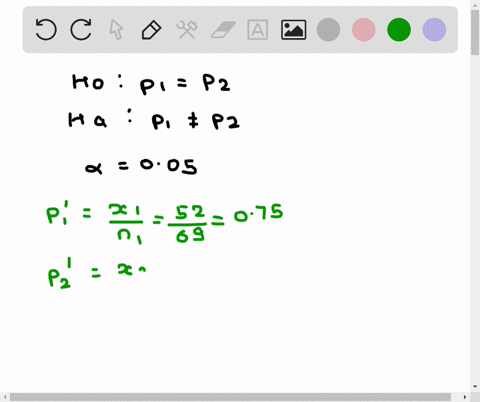Click the vertical scrollbar down arrow

tap(475, 387)
